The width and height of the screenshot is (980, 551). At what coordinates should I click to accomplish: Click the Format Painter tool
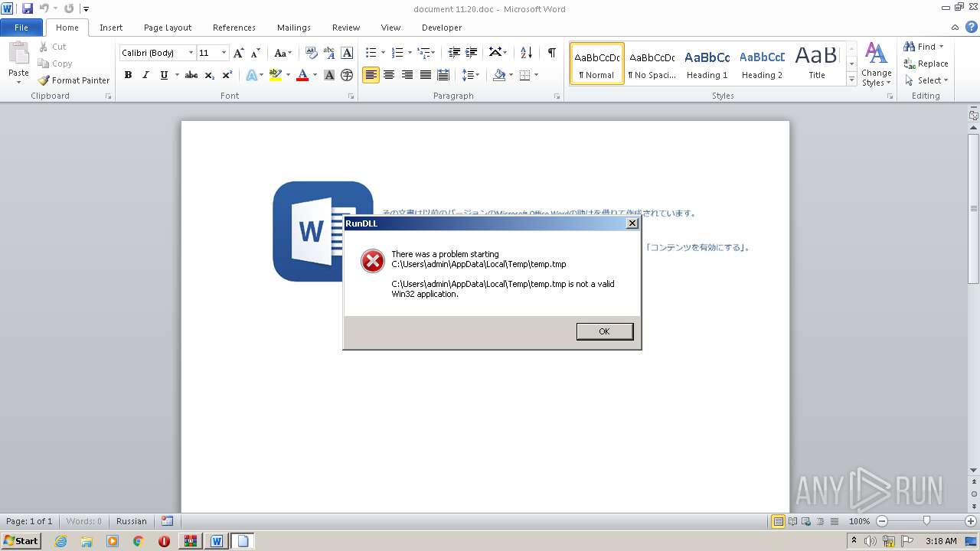74,80
